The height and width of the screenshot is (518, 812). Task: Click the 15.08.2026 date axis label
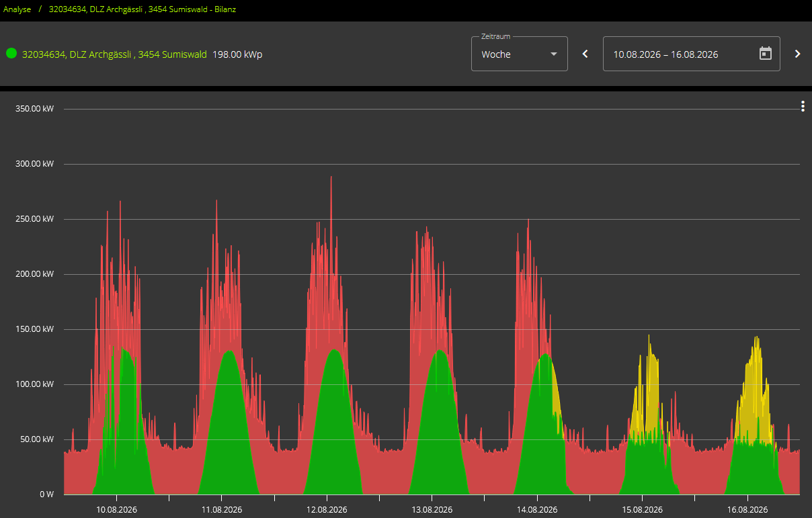pyautogui.click(x=642, y=509)
